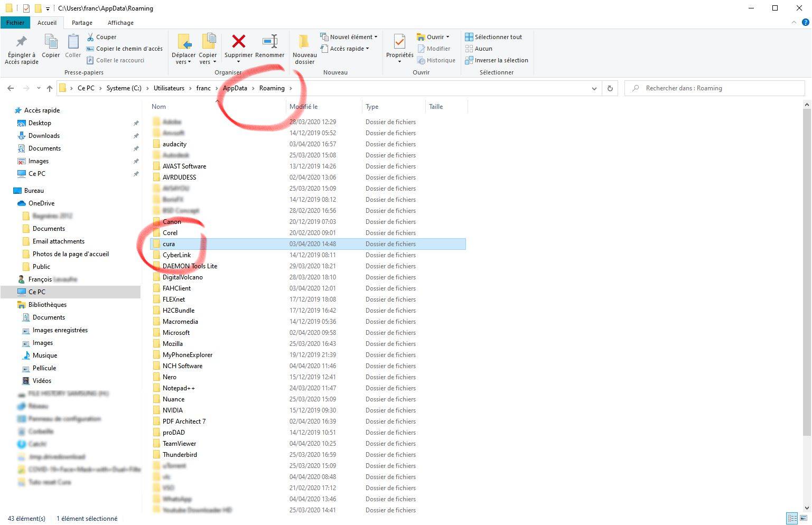Image resolution: width=812 pixels, height=525 pixels.
Task: Open Bibliothèques in navigation pane
Action: (47, 305)
